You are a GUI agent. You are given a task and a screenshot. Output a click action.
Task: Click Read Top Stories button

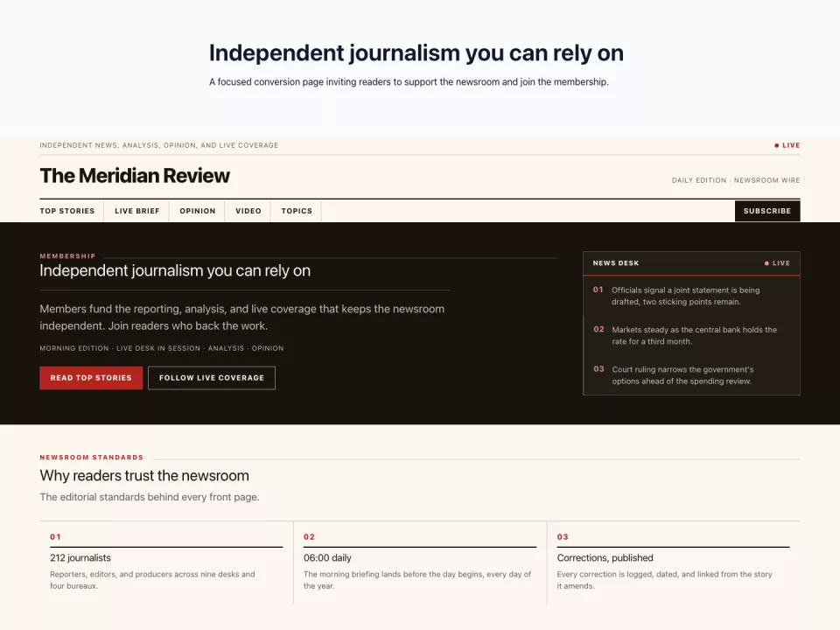[x=91, y=378]
